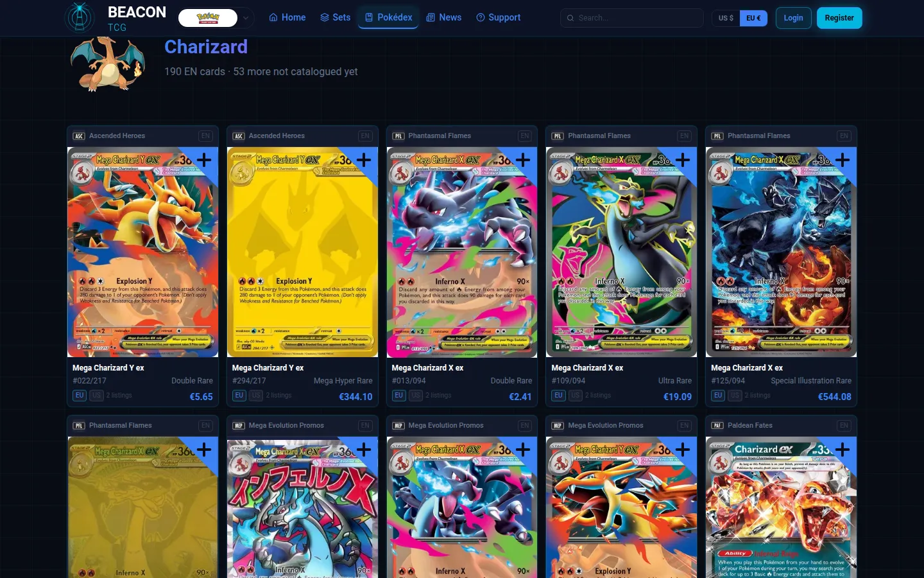Screen dimensions: 924x578
Task: Click the €344.10 price
Action: [355, 397]
